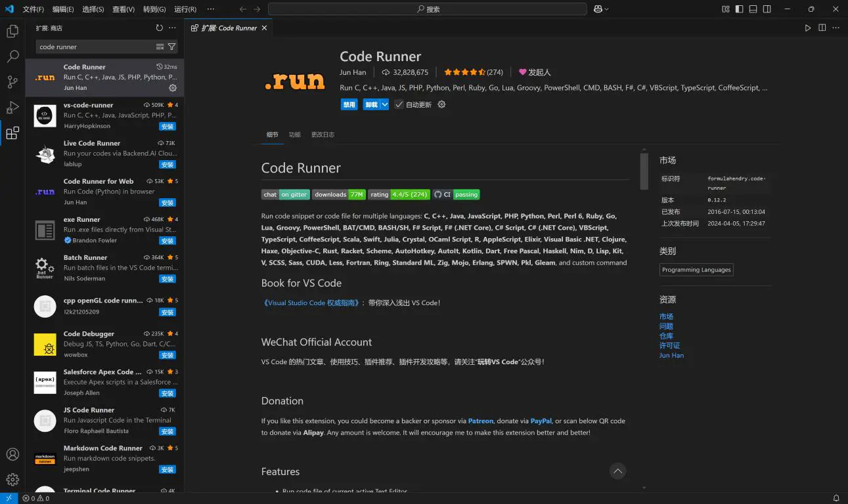
Task: Switch to the changelog tab
Action: 323,135
